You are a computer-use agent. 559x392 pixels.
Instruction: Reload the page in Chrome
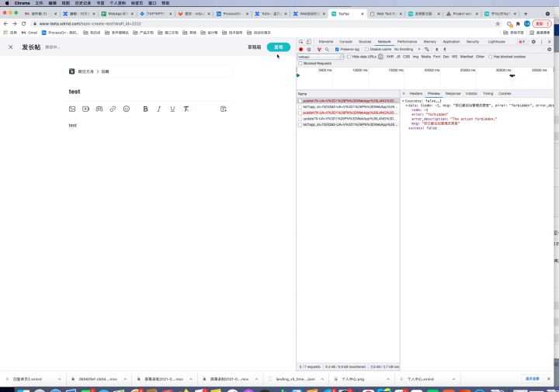(x=23, y=23)
